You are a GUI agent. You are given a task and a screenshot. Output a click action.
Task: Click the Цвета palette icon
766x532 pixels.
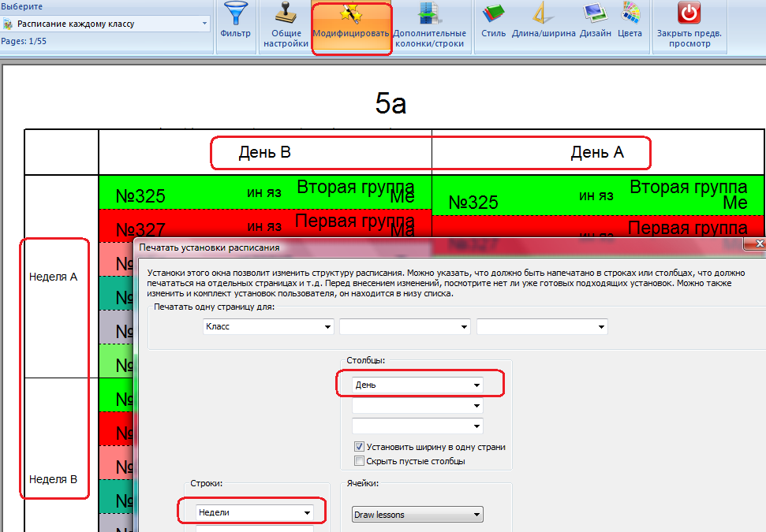point(630,14)
